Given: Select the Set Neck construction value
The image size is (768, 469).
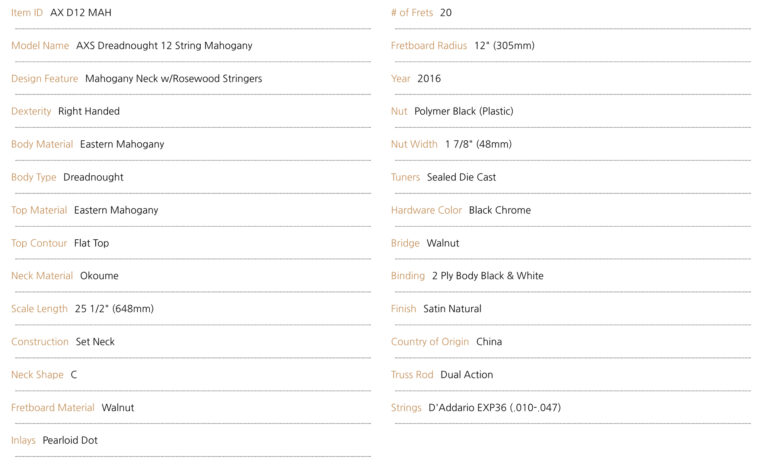Looking at the screenshot, I should click(95, 342).
